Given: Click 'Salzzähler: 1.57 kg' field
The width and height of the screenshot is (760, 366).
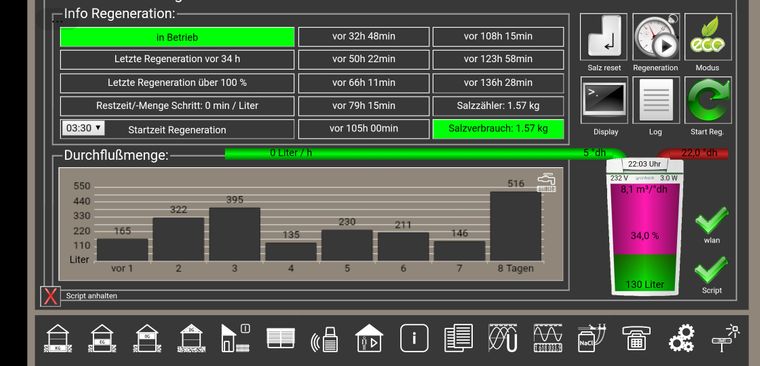Looking at the screenshot, I should click(498, 106).
